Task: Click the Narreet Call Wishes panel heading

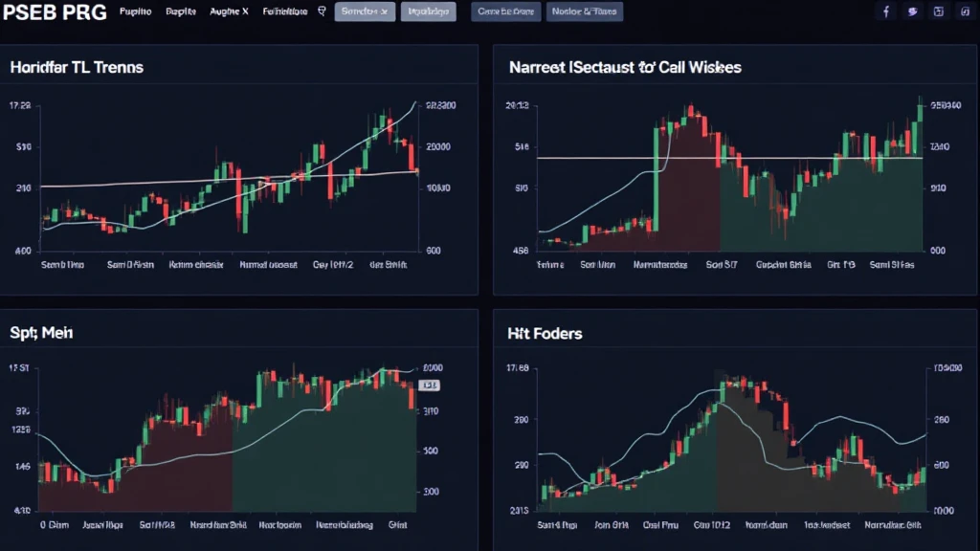Action: pos(625,68)
